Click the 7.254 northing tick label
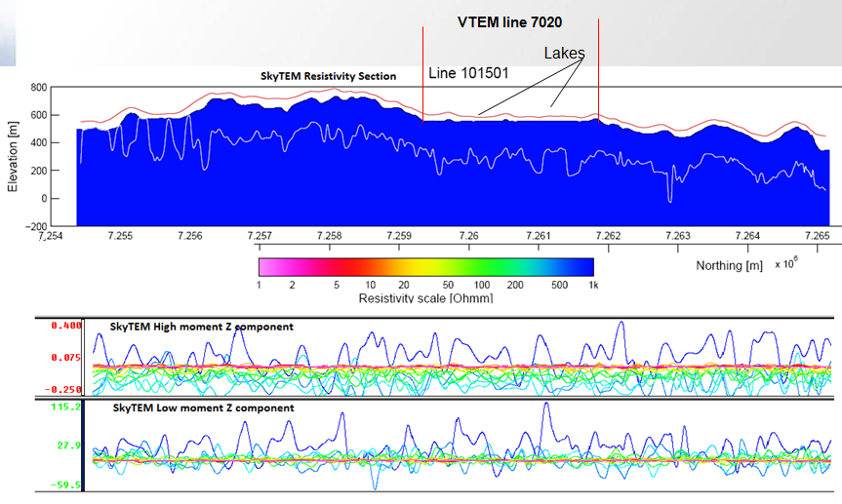This screenshot has height=504, width=842. pos(50,236)
